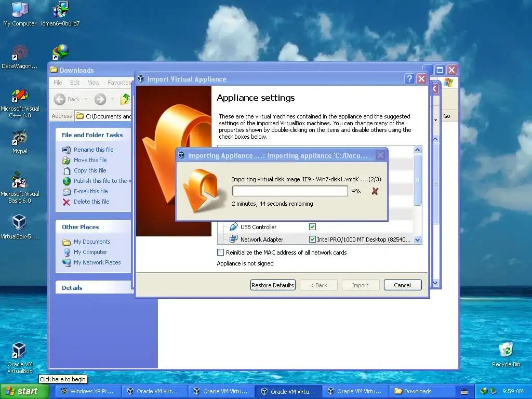Click Delete this file link
Viewport: 532px width, 399px height.
click(x=91, y=202)
